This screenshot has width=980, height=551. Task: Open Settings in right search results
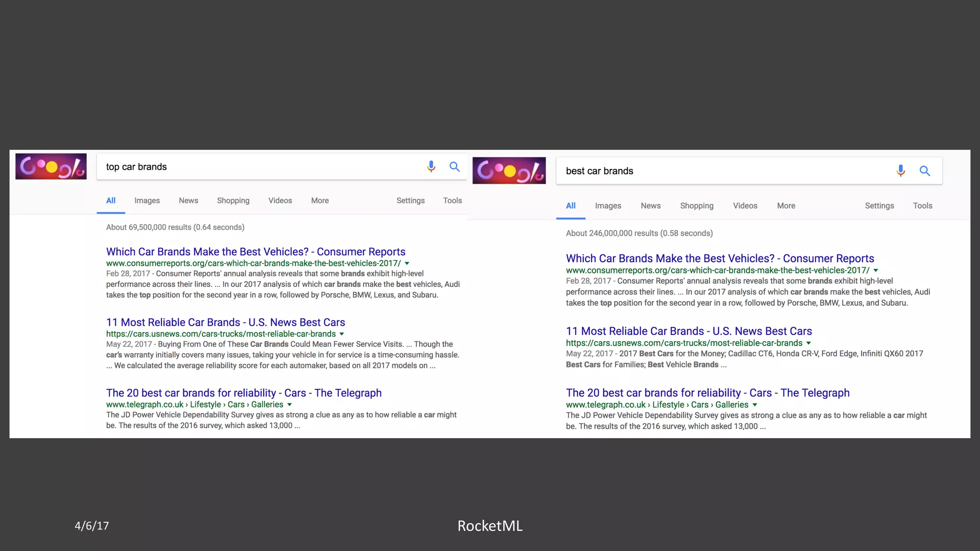pyautogui.click(x=880, y=206)
